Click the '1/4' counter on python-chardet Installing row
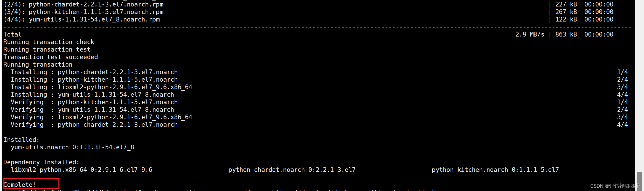 (622, 72)
